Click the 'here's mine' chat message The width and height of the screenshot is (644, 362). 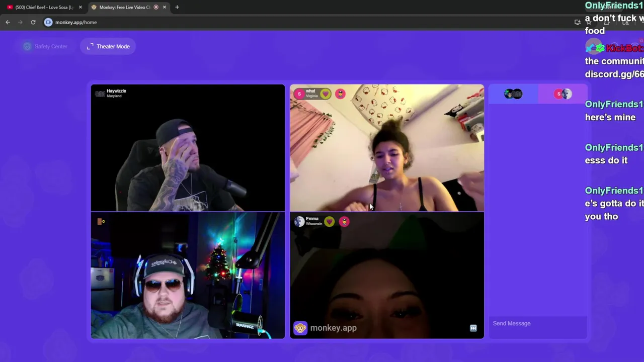click(610, 117)
